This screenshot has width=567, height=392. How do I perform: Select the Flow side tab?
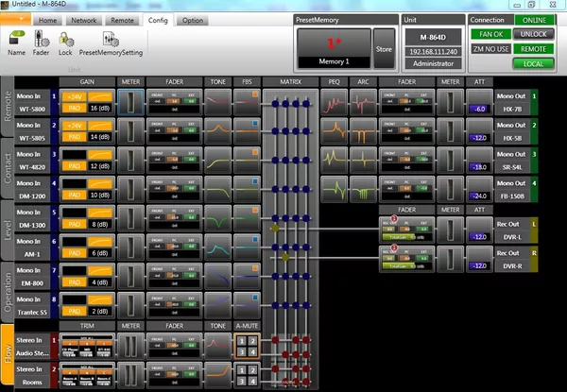point(8,354)
